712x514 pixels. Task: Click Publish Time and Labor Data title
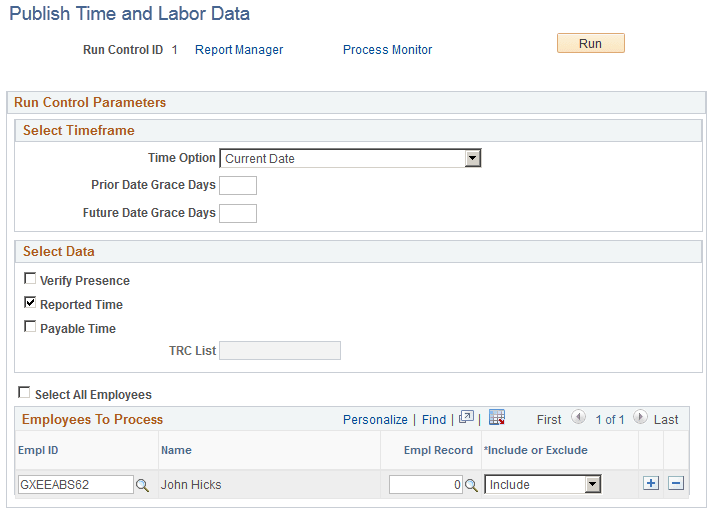[129, 14]
